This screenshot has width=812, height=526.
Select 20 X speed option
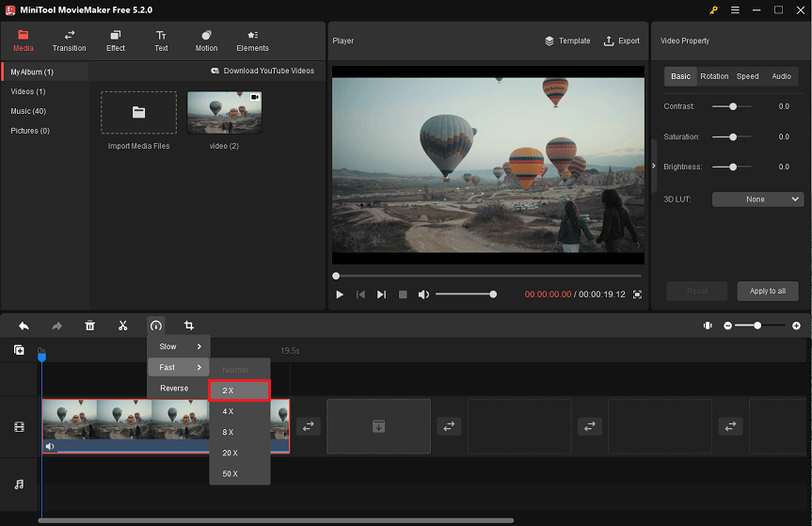(239, 453)
